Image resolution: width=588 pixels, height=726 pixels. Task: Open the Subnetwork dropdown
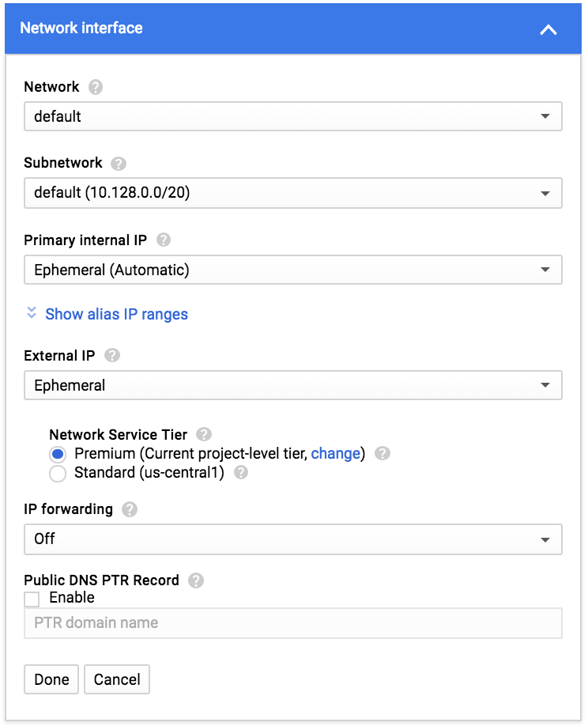click(292, 193)
